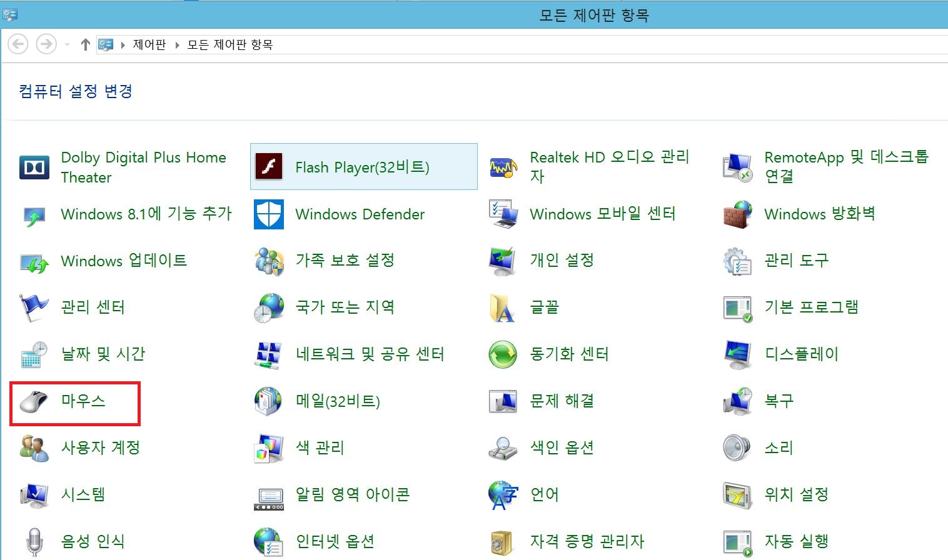Open the 마우스 text link
Viewport: 948px width, 560px height.
coord(83,401)
